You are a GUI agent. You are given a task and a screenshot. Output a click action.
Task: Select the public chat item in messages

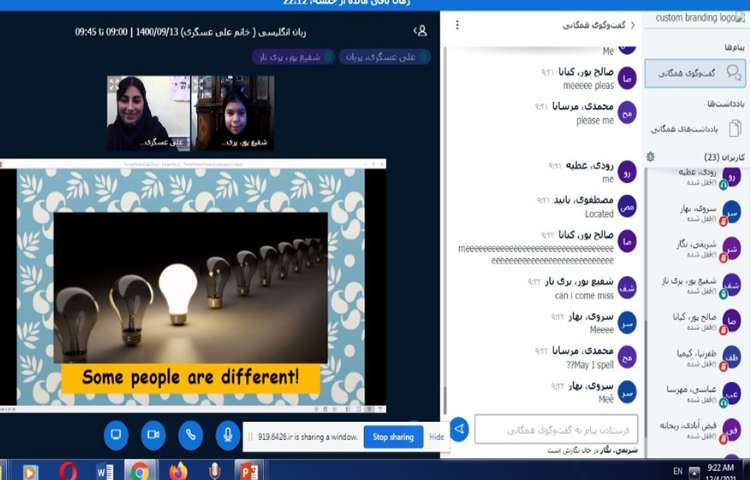click(695, 73)
